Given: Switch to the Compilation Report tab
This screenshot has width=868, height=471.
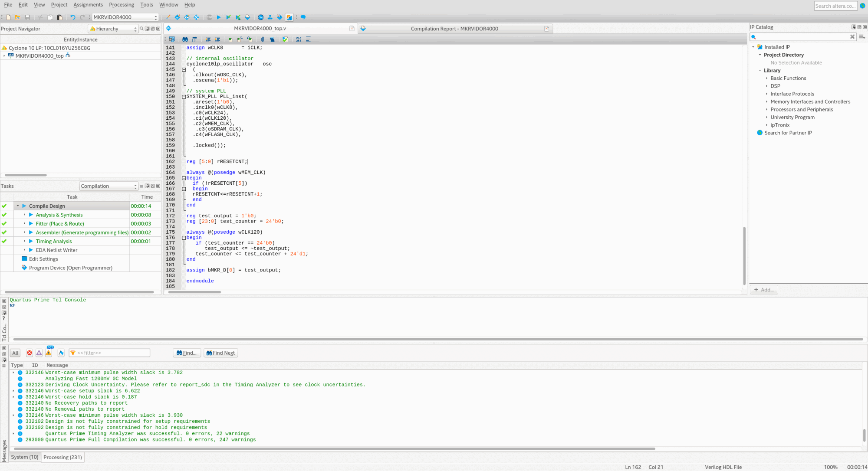Looking at the screenshot, I should (454, 29).
